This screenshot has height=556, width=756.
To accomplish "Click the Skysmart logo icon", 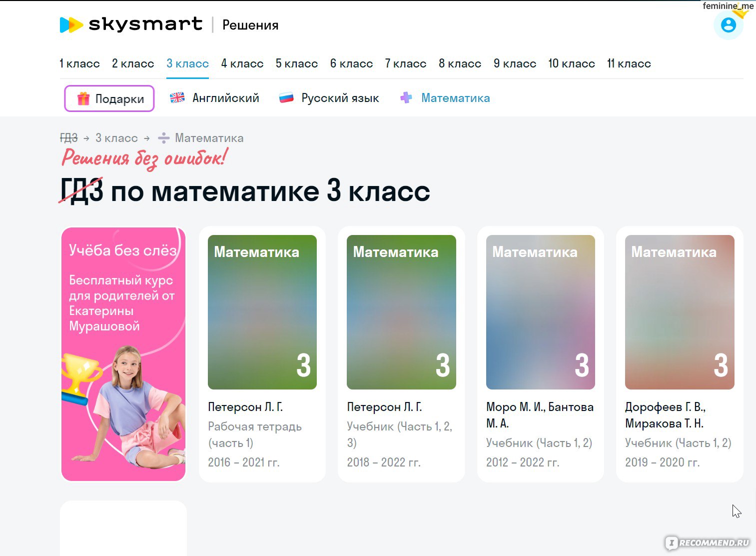I will (71, 24).
